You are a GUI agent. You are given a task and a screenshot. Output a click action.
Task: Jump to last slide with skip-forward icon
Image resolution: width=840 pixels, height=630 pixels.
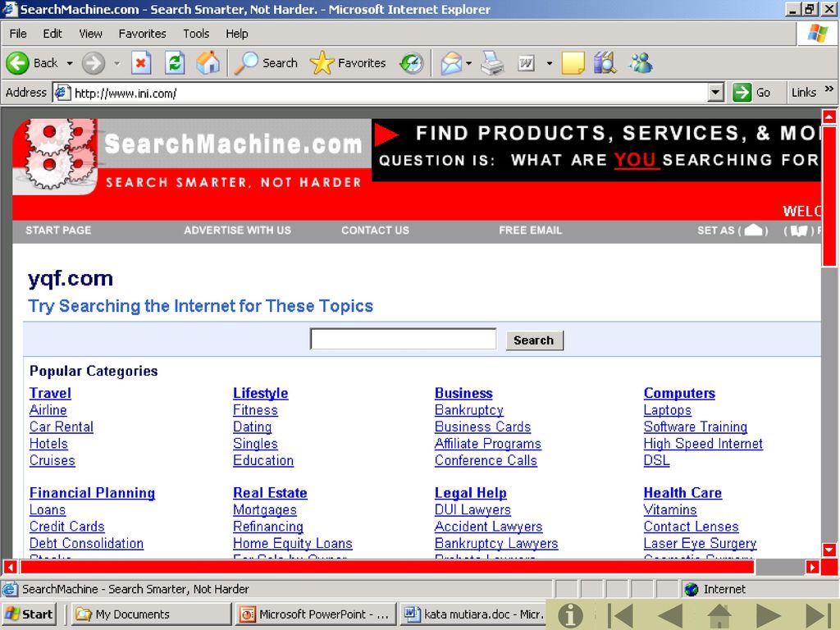[x=818, y=615]
